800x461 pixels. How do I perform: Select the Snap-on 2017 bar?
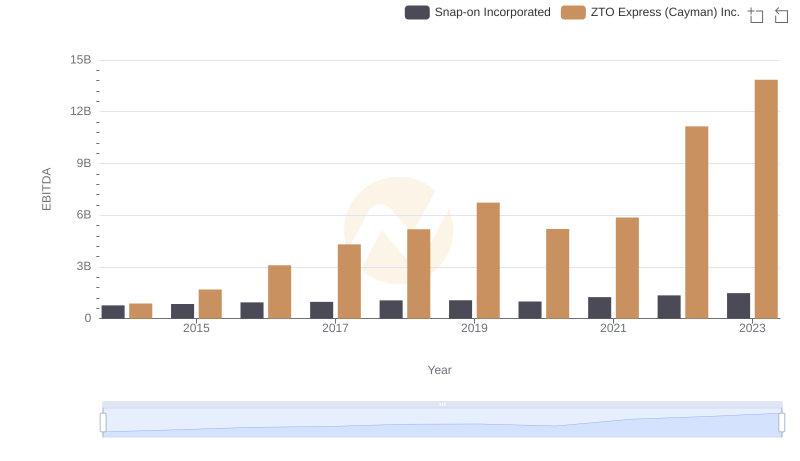[x=321, y=310]
